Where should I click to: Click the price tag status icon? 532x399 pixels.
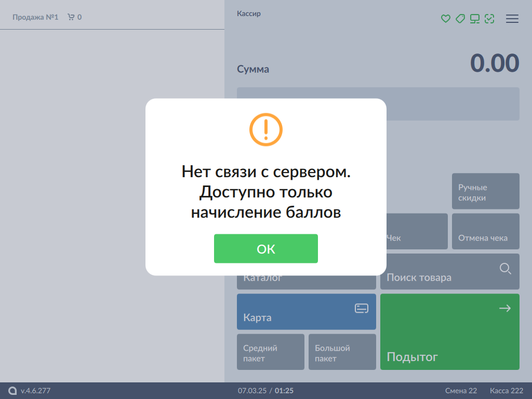click(x=460, y=19)
